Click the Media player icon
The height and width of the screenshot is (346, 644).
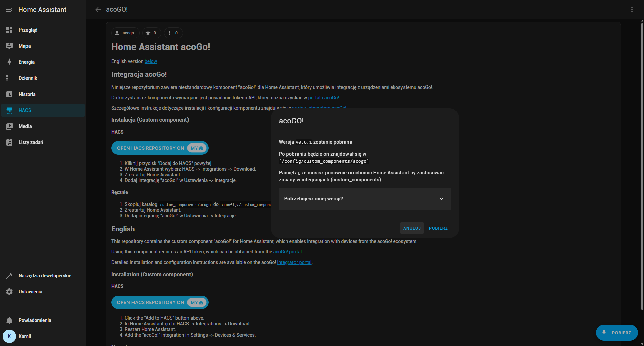click(9, 126)
